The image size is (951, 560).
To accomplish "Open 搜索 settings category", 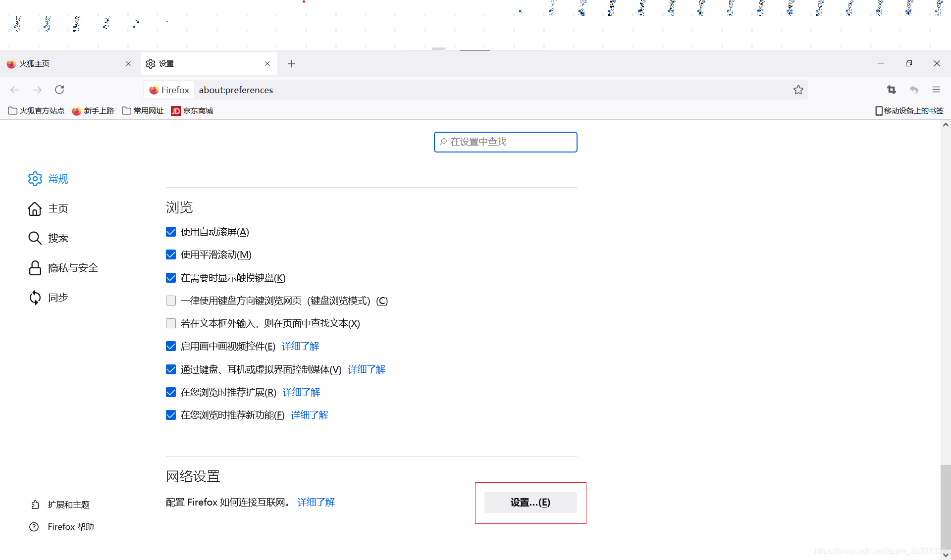I will coord(48,238).
